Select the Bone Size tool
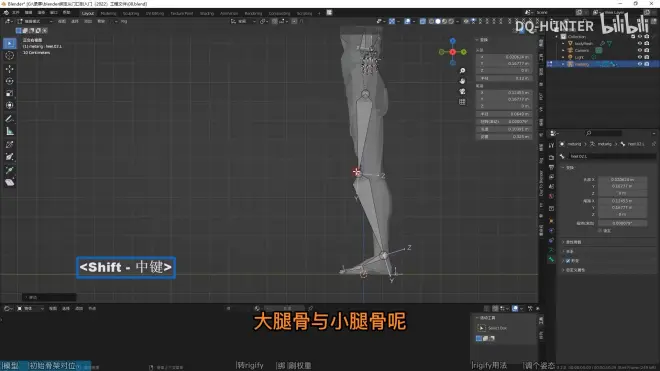The image size is (660, 371). coord(10,157)
